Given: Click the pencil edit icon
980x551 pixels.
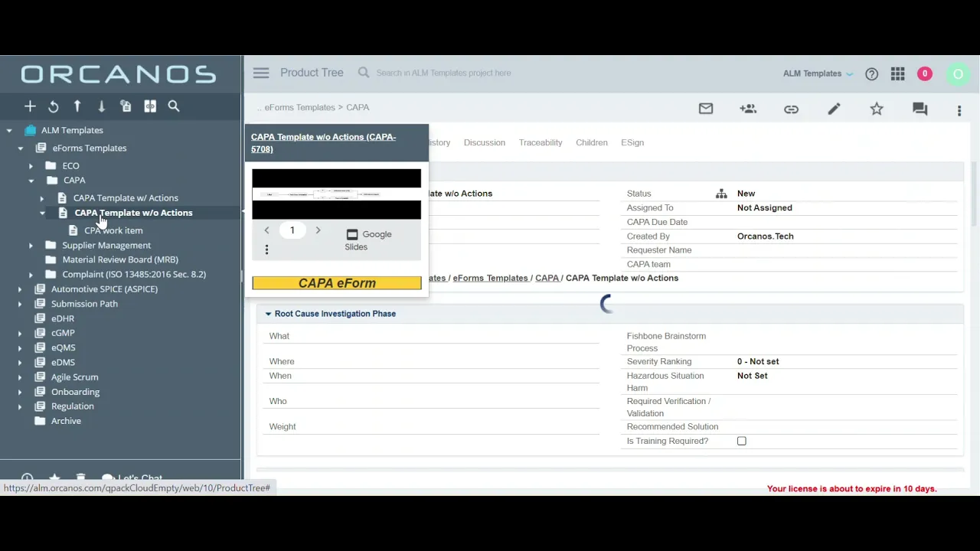Looking at the screenshot, I should pos(834,109).
